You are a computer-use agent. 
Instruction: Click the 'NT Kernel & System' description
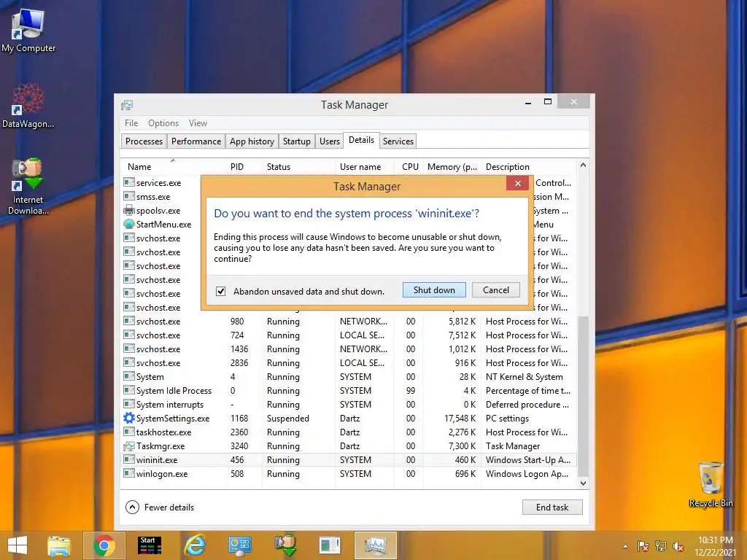pyautogui.click(x=524, y=377)
